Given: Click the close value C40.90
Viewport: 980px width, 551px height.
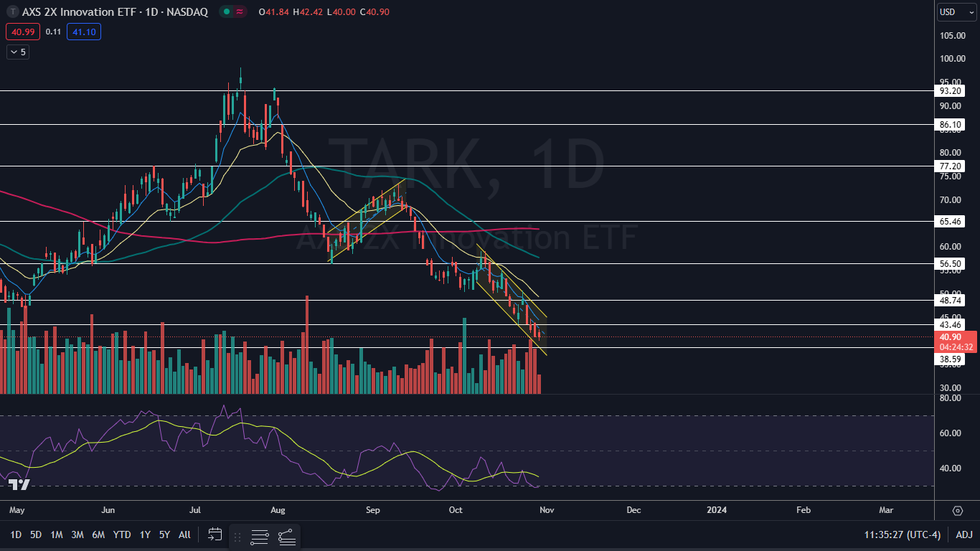Looking at the screenshot, I should click(x=374, y=11).
